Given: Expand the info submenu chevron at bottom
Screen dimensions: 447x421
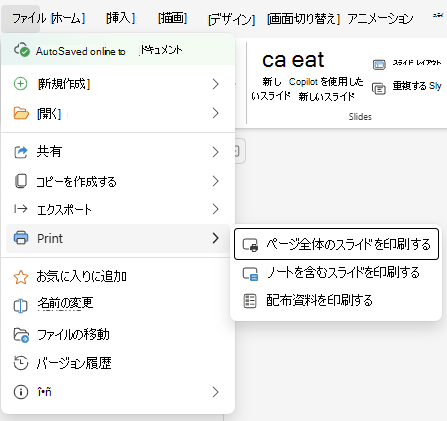Looking at the screenshot, I should tap(215, 392).
